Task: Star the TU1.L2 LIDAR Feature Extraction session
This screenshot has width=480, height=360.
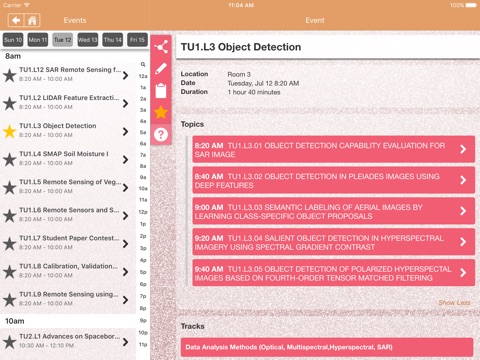Action: click(x=10, y=103)
